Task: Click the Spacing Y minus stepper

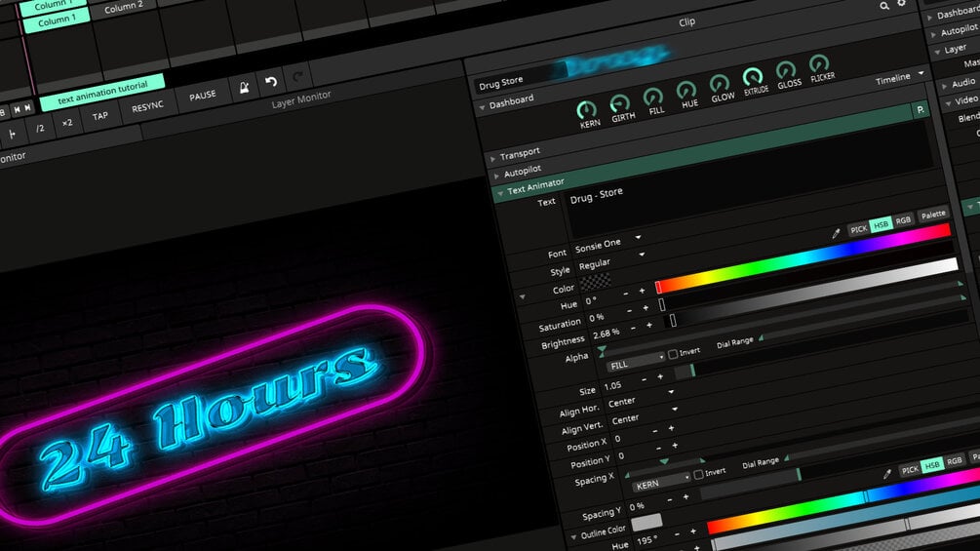Action: click(x=669, y=499)
